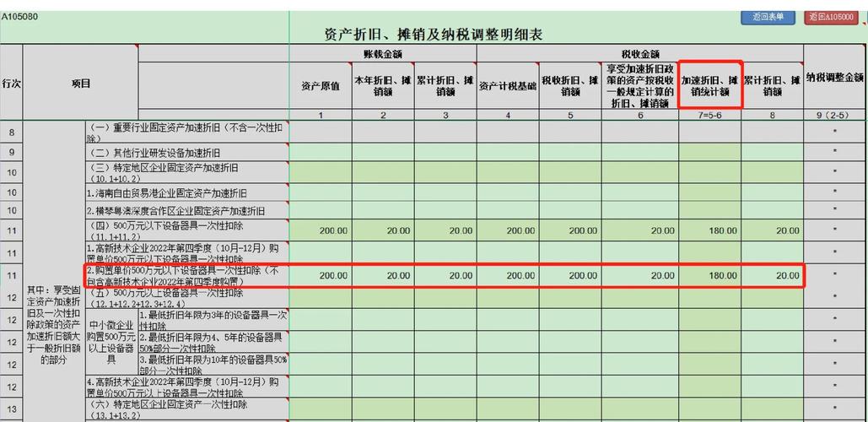This screenshot has height=422, width=868.
Task: Select the 7=5-6 column number cell
Action: coord(709,115)
